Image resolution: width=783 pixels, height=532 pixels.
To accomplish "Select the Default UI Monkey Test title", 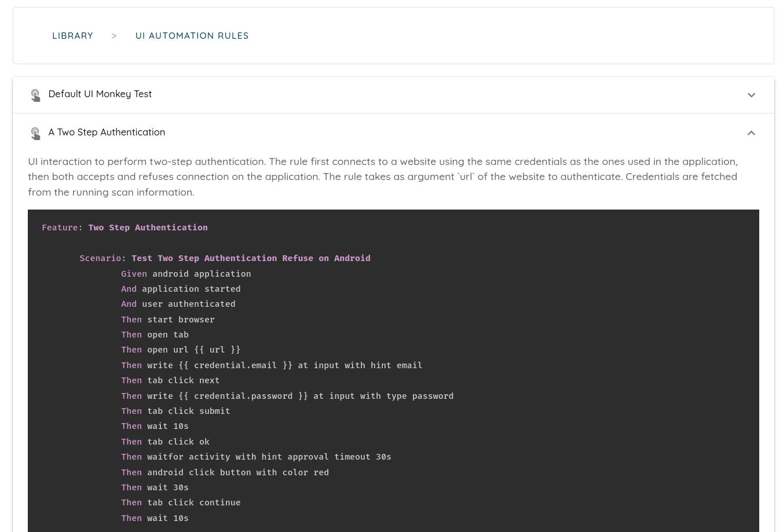I will 100,94.
